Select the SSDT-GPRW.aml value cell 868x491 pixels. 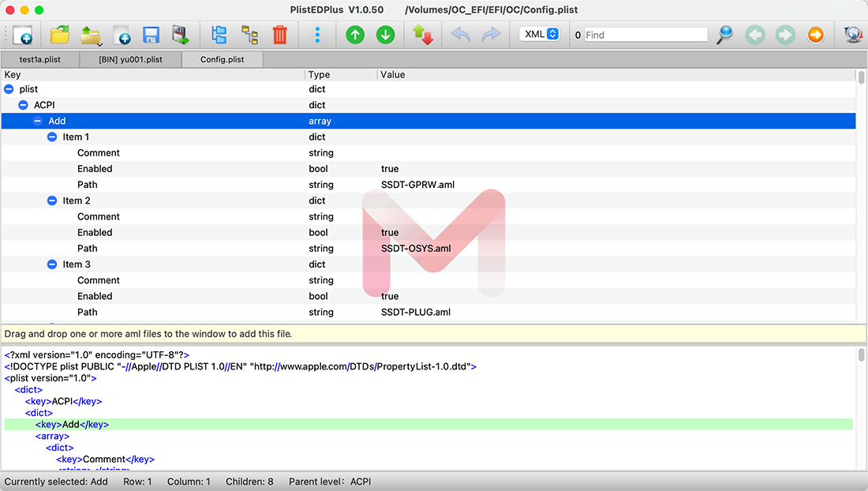click(417, 185)
